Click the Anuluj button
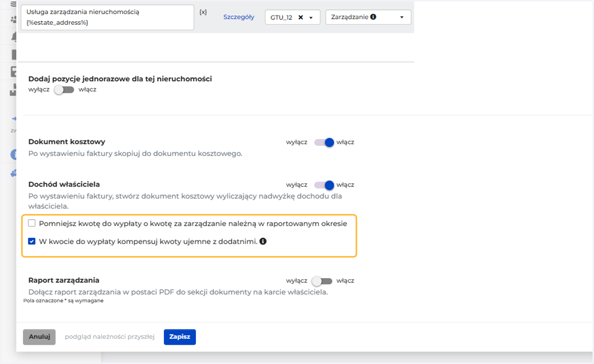The height and width of the screenshot is (364, 594). [39, 337]
